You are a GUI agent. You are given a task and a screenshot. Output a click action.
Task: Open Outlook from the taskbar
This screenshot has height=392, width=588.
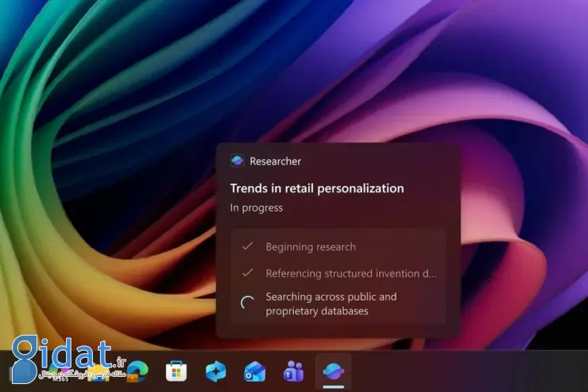pos(255,371)
